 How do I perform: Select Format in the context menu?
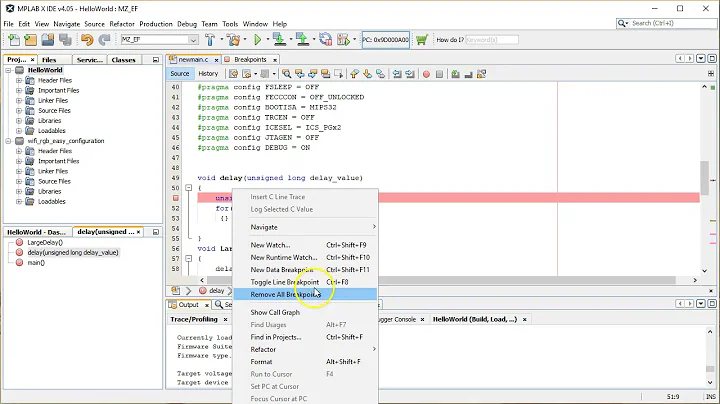pyautogui.click(x=305, y=362)
